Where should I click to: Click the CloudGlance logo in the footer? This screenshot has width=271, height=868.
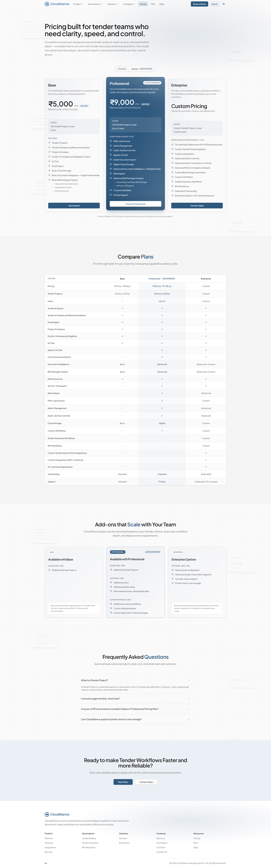point(57,814)
